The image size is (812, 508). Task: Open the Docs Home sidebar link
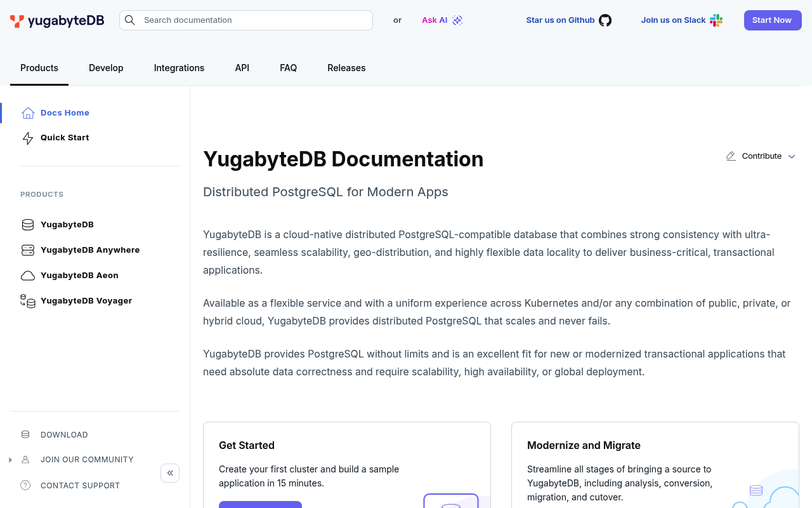(x=65, y=113)
